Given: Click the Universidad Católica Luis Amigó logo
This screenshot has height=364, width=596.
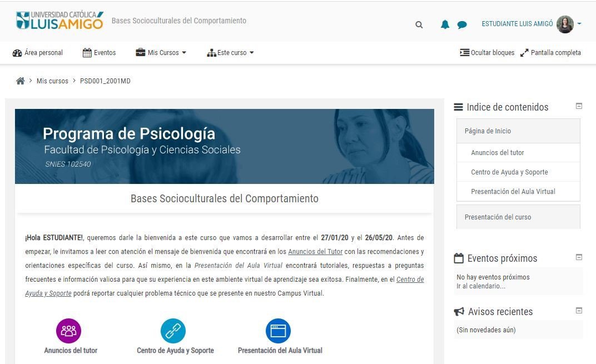Looking at the screenshot, I should point(59,21).
